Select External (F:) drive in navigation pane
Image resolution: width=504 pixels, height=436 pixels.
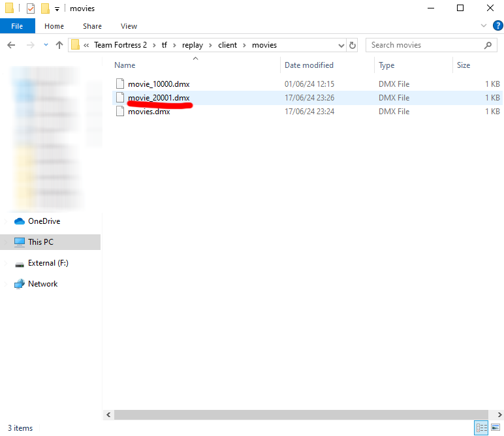pyautogui.click(x=48, y=263)
